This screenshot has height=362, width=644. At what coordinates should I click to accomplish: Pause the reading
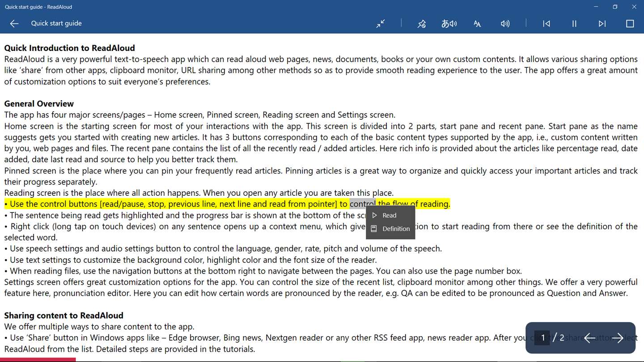[x=574, y=24]
